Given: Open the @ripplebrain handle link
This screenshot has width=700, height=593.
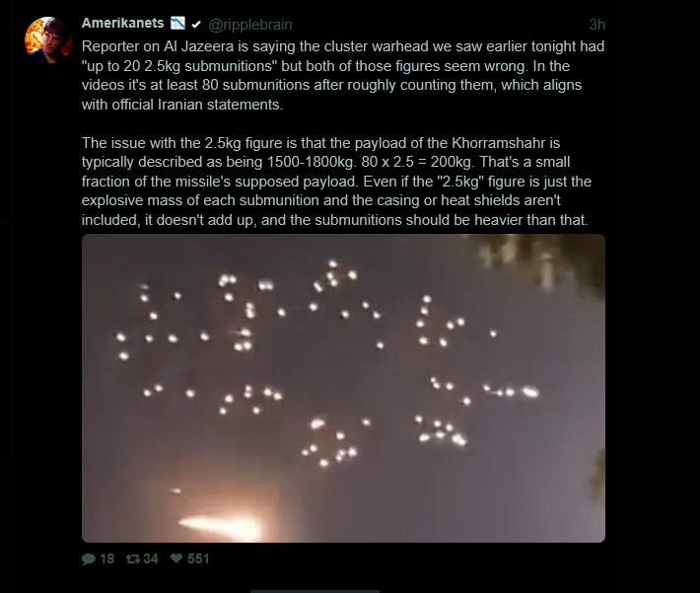Looking at the screenshot, I should click(250, 24).
